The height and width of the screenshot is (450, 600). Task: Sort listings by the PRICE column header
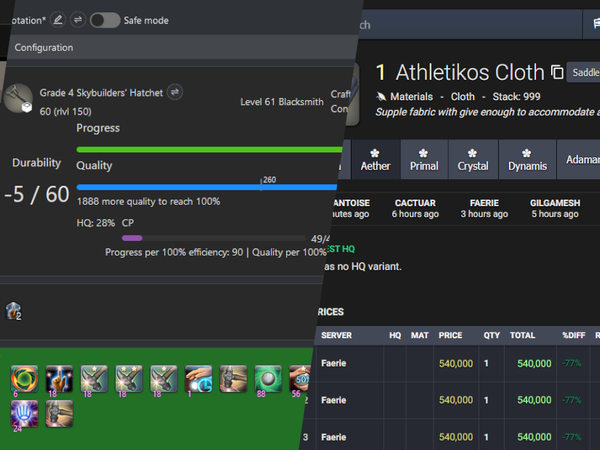click(450, 335)
